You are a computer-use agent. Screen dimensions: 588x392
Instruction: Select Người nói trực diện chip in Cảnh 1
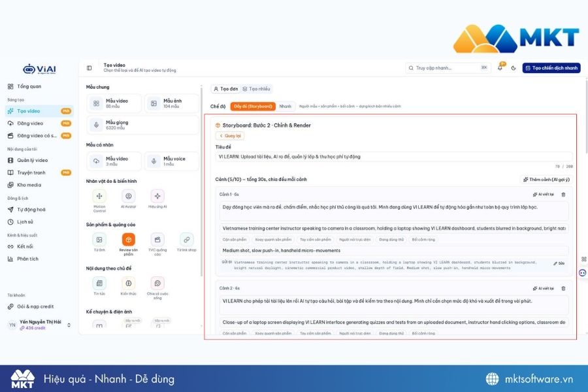[x=355, y=239]
